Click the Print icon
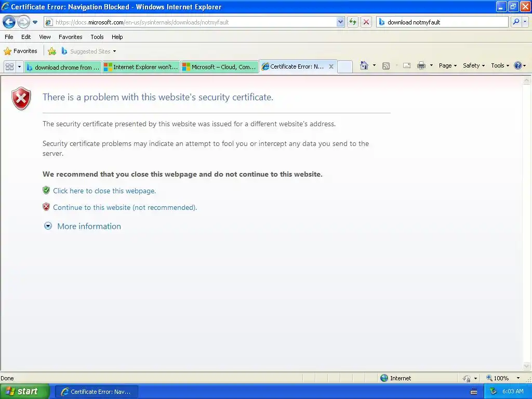 421,65
